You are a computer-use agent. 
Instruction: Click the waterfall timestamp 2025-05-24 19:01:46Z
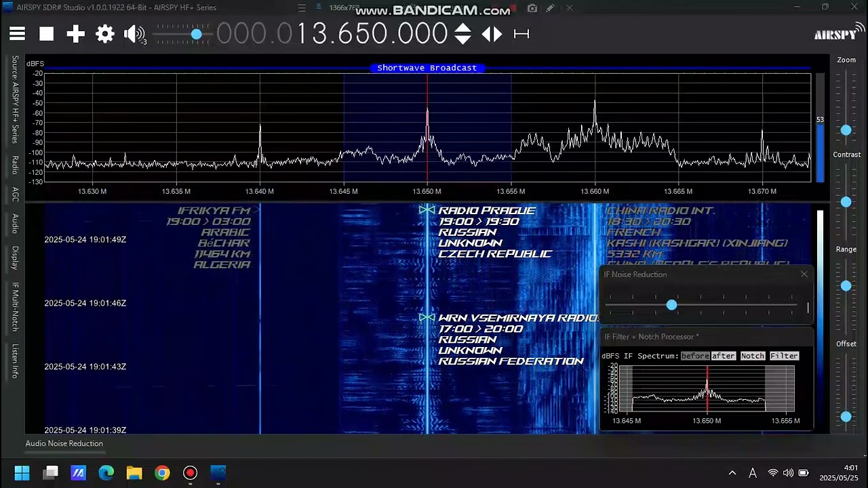tap(85, 303)
